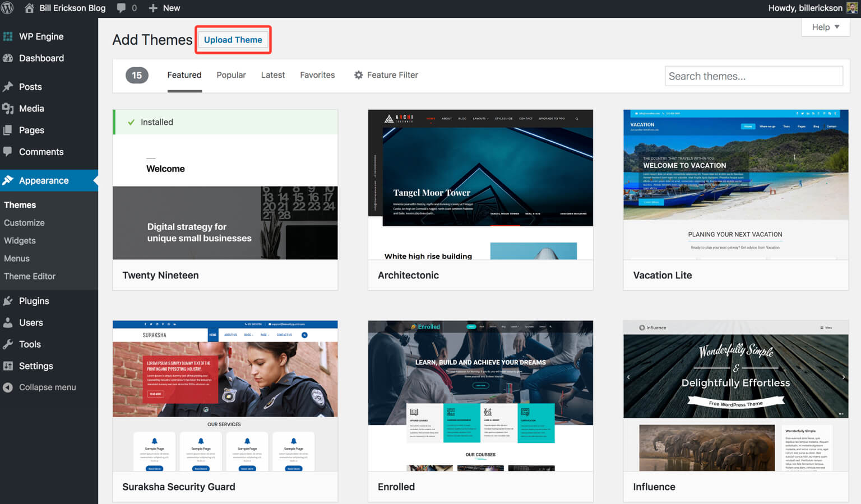Viewport: 861px width, 504px height.
Task: Click the WP Engine sidebar icon
Action: (8, 36)
